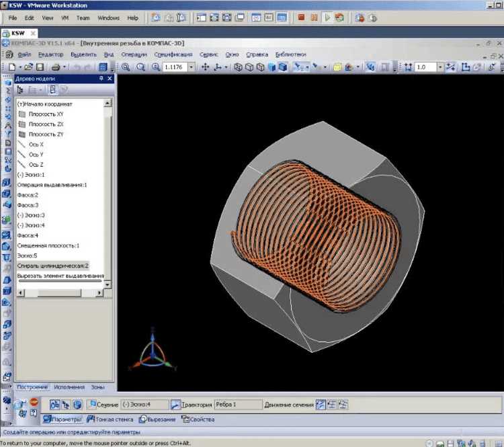This screenshot has width=504, height=447.
Task: Toggle third Движение сечения mode button
Action: pos(343,405)
